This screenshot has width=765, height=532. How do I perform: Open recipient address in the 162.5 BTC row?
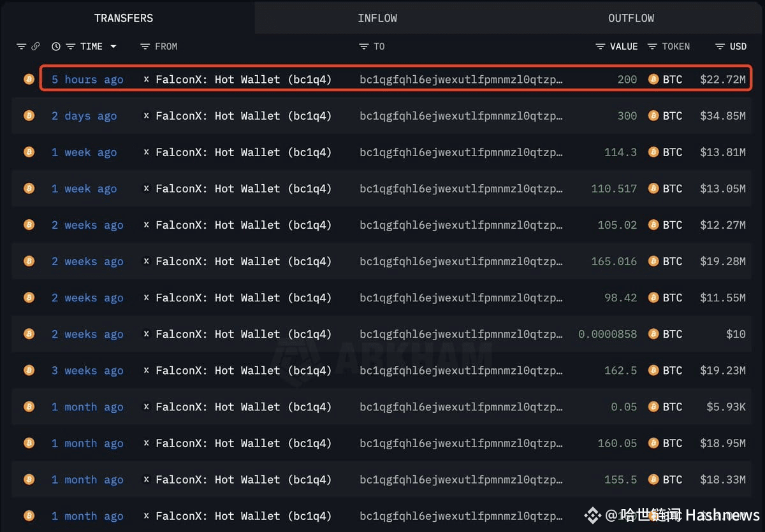click(x=461, y=370)
